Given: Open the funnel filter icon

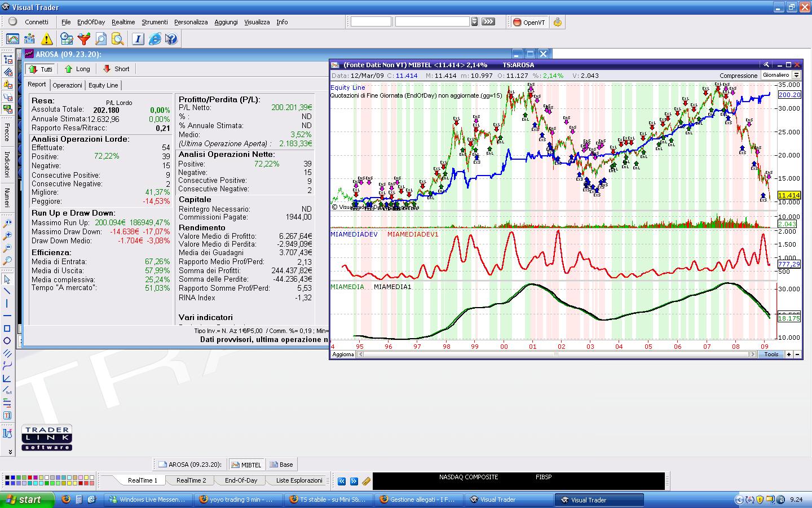Looking at the screenshot, I should [x=84, y=39].
